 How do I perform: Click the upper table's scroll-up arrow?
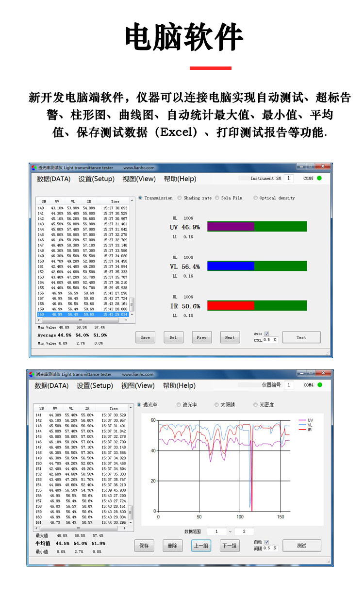(132, 200)
